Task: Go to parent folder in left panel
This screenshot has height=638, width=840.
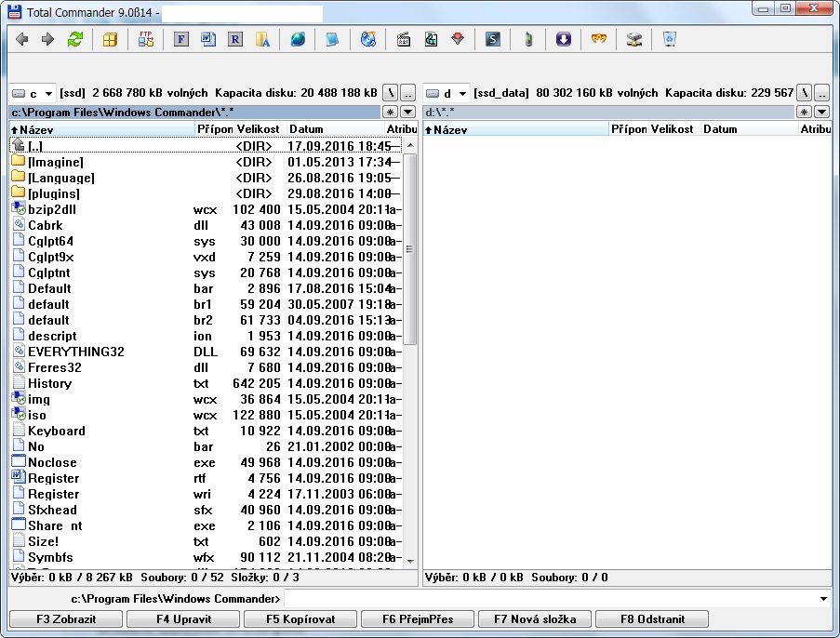Action: 408,93
